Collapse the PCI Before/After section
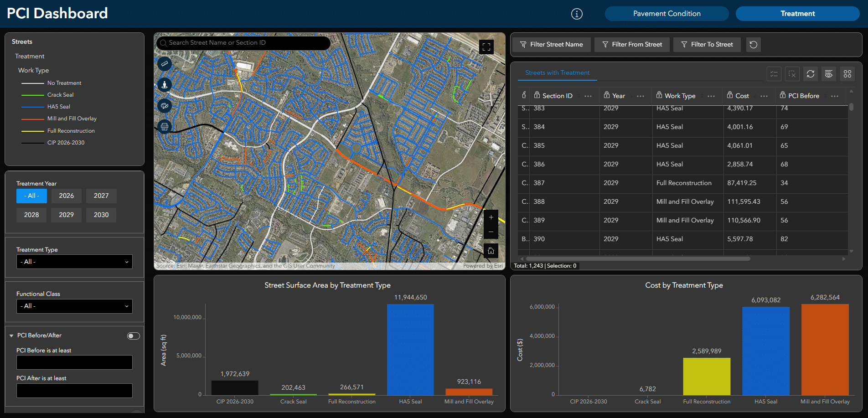Image resolution: width=868 pixels, height=418 pixels. point(11,335)
